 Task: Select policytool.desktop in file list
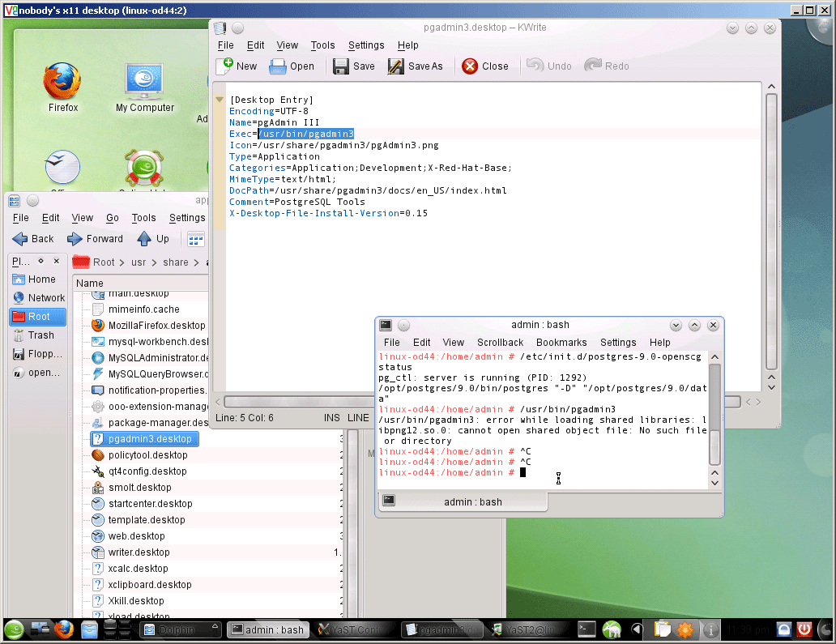(x=140, y=454)
